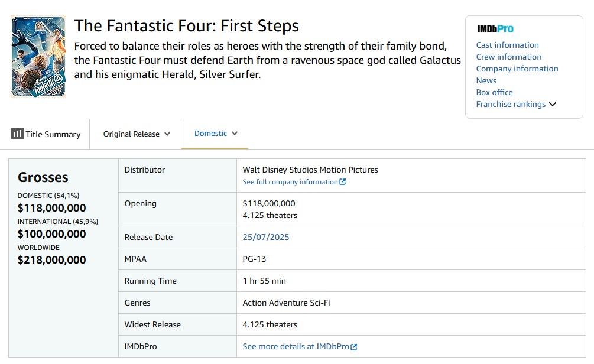Expand the Franchise rankings menu

516,104
